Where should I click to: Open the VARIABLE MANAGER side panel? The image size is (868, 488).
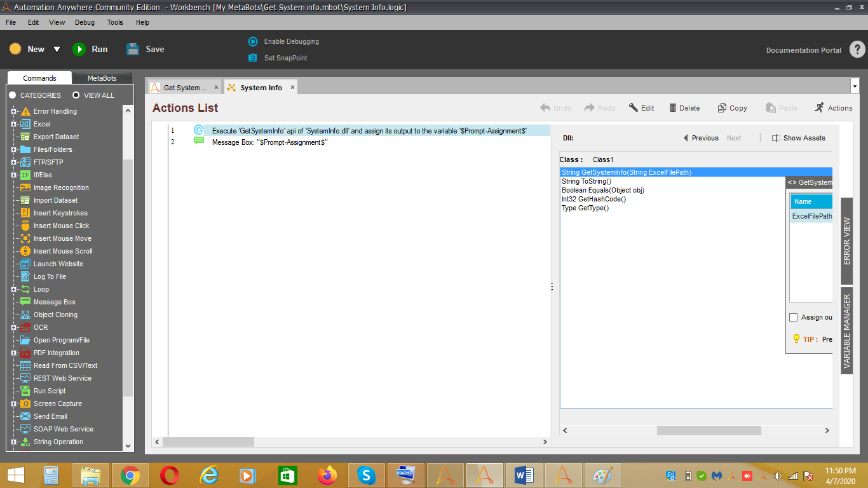(x=846, y=330)
